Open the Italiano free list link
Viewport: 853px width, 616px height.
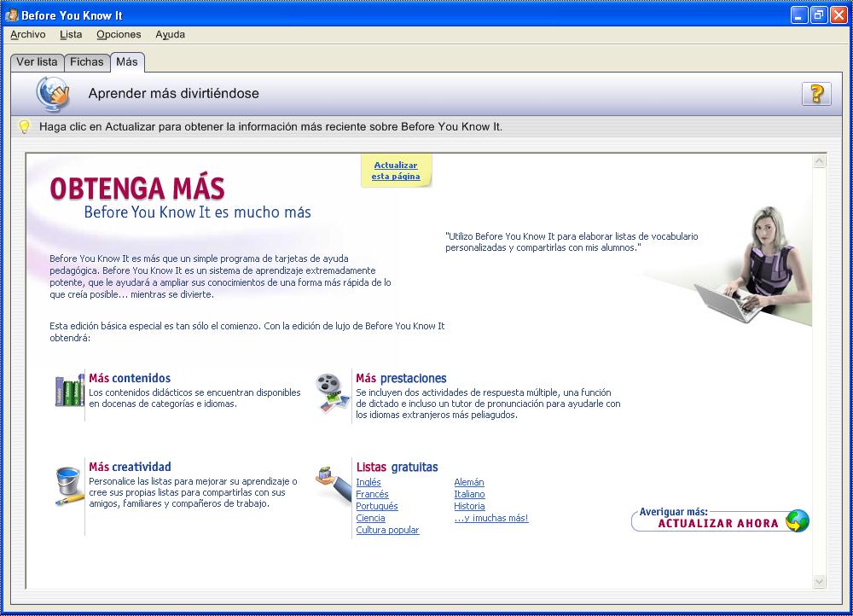click(x=469, y=494)
